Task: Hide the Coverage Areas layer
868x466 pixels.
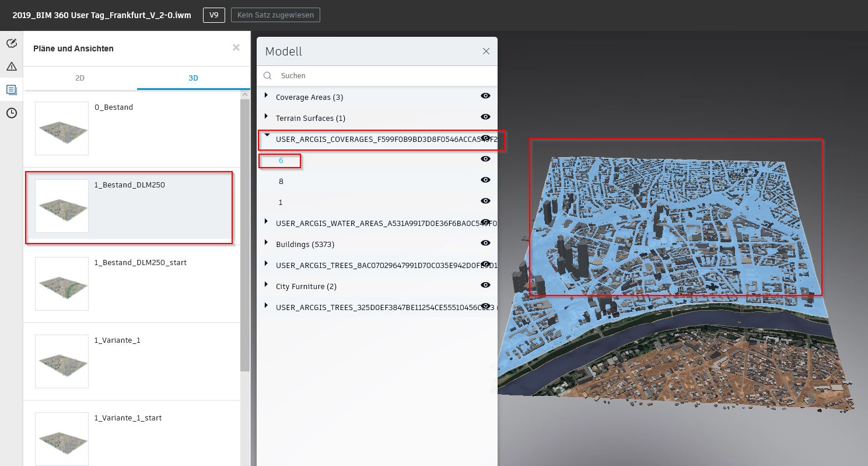Action: (x=485, y=96)
